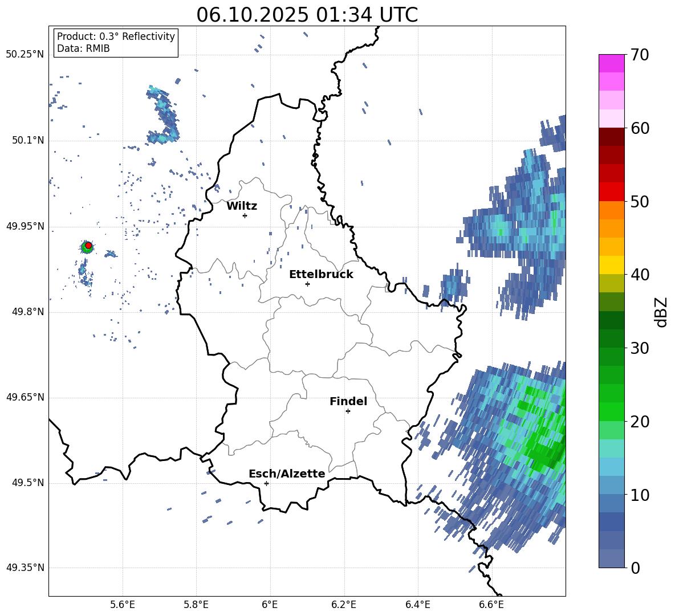Image resolution: width=675 pixels, height=616 pixels.
Task: Click the yellow colorbar segment near 40
Action: tap(611, 265)
